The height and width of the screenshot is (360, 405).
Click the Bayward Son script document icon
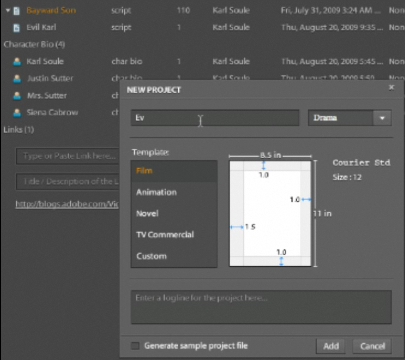[x=16, y=11]
